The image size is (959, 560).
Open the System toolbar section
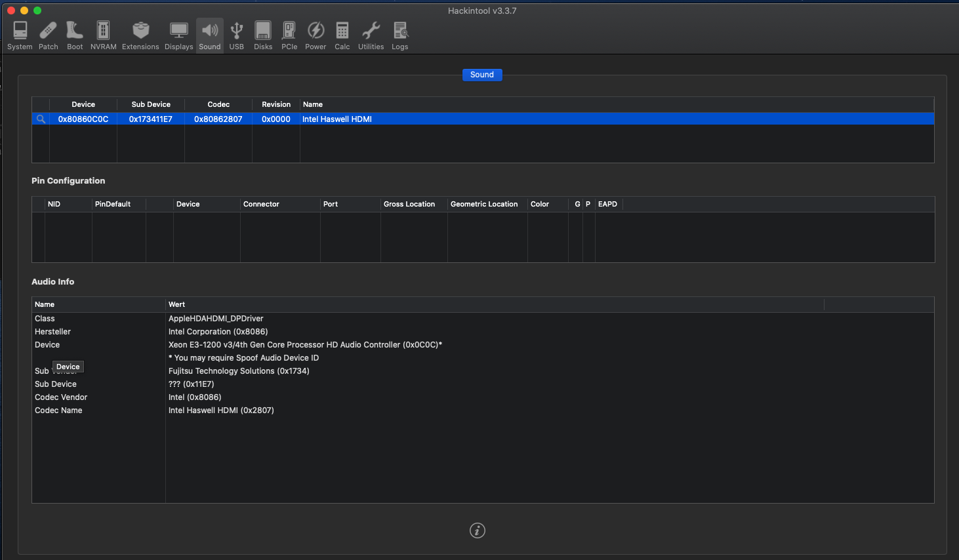click(x=20, y=35)
